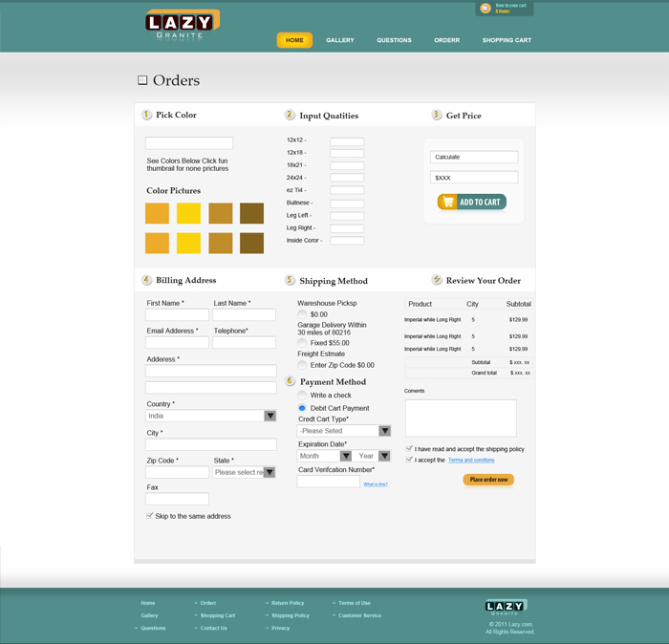Open the Credit Card Type dropdown

pos(344,431)
